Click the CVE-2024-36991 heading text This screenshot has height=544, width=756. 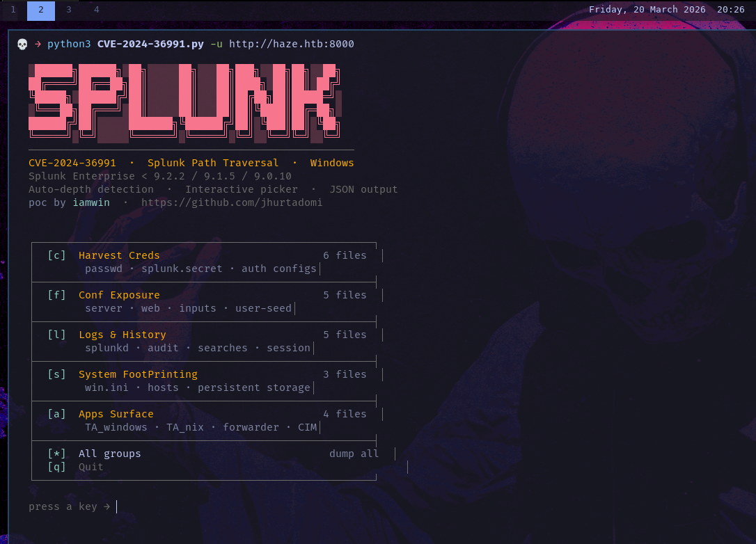pyautogui.click(x=72, y=163)
